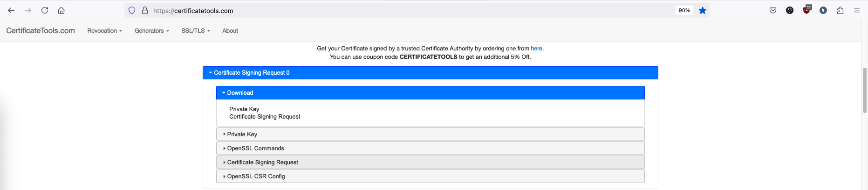
Task: Toggle the bookmark star for this page
Action: tap(703, 10)
